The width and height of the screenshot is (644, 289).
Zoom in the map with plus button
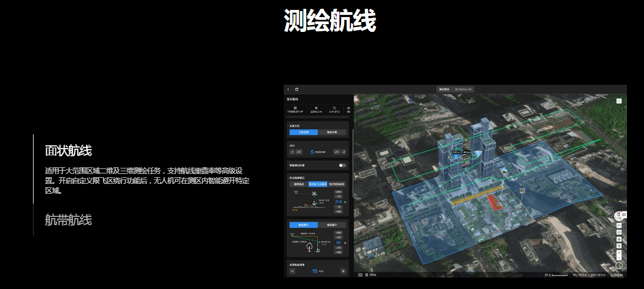click(x=619, y=252)
